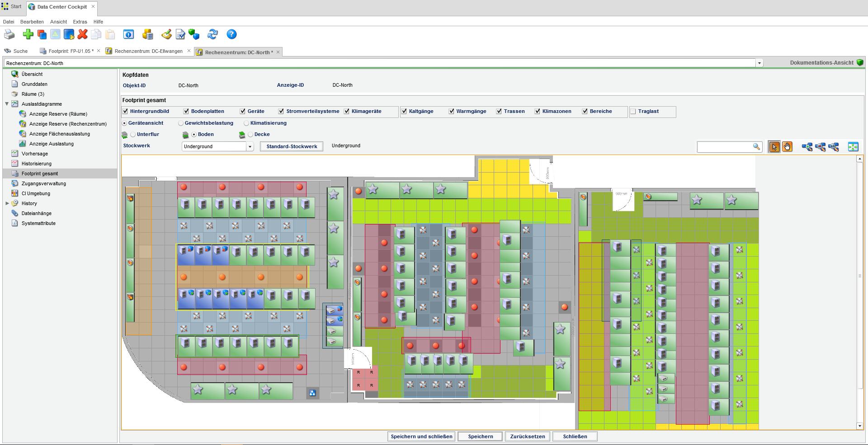
Task: Click the fit-to-window arrows icon
Action: [x=853, y=147]
